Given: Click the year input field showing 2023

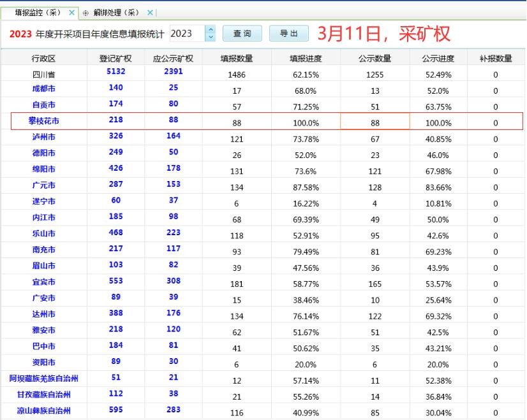Looking at the screenshot, I should click(x=187, y=34).
